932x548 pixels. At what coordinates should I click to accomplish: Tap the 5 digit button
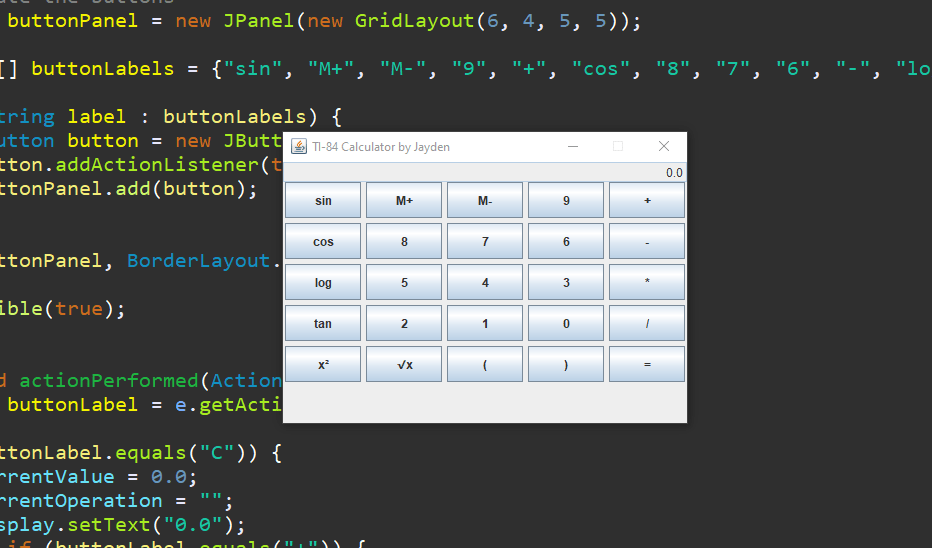[x=404, y=282]
